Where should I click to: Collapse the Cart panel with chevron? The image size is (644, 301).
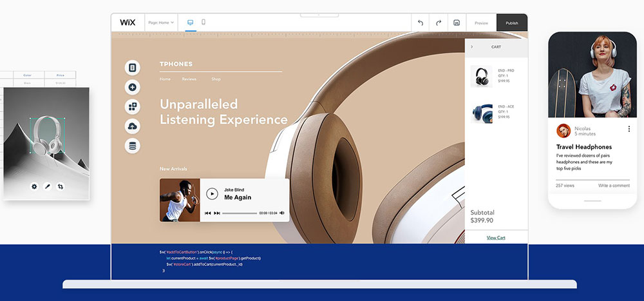click(471, 47)
